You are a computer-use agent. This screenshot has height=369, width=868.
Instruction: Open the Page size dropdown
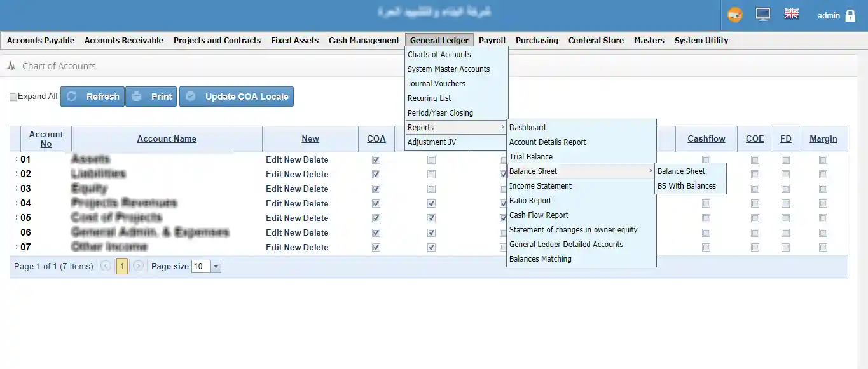pyautogui.click(x=216, y=267)
